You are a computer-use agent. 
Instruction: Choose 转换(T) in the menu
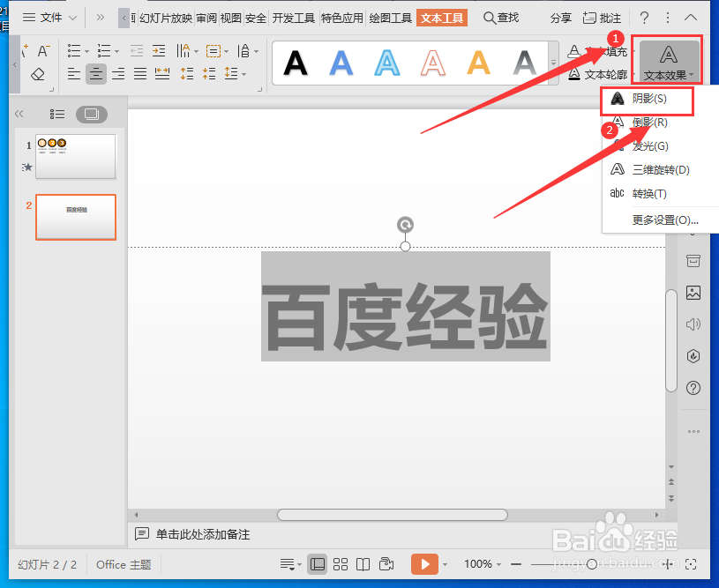click(x=649, y=194)
